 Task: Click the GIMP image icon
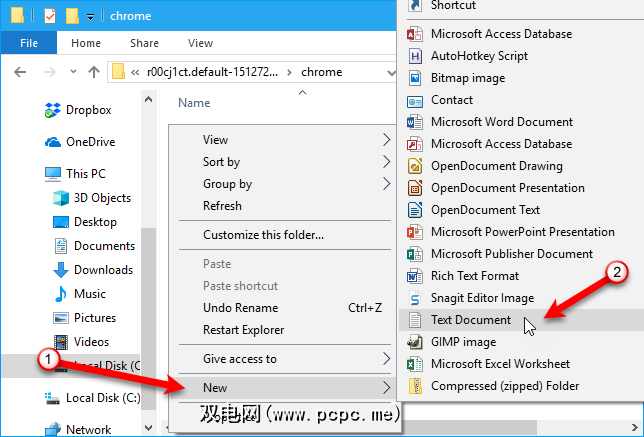(x=416, y=342)
